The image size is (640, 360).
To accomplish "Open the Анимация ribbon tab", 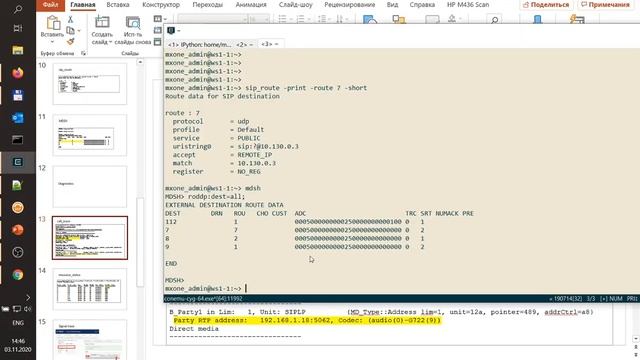I will (251, 5).
